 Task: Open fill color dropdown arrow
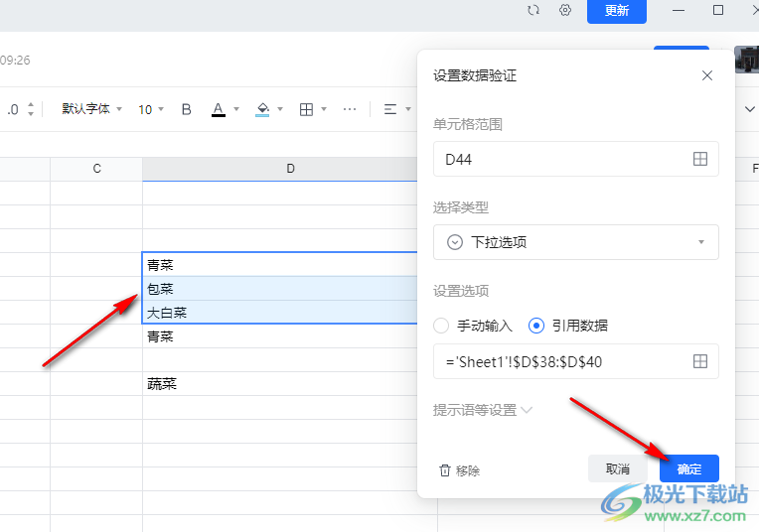[280, 109]
